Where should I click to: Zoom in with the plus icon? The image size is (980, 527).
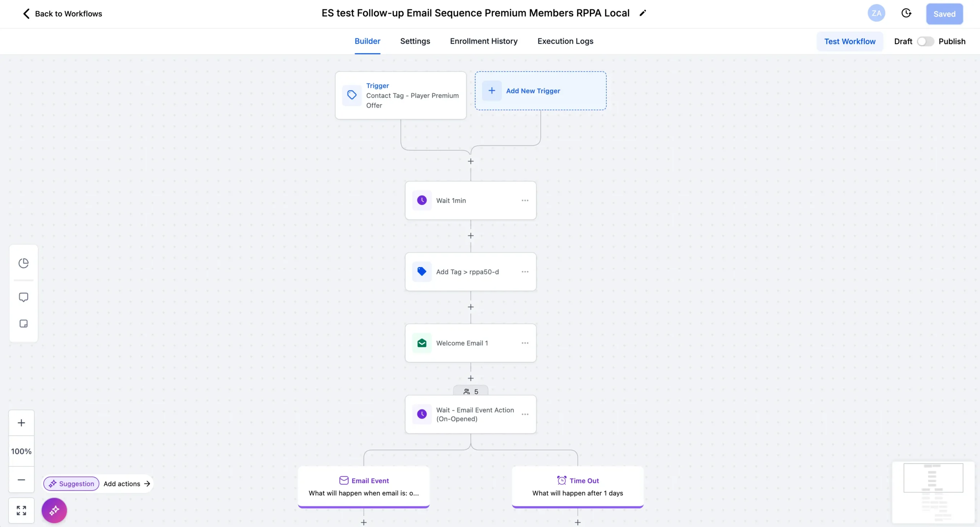[21, 423]
